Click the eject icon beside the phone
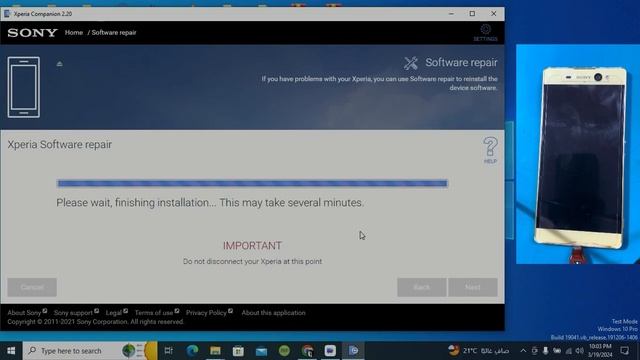 (60, 64)
